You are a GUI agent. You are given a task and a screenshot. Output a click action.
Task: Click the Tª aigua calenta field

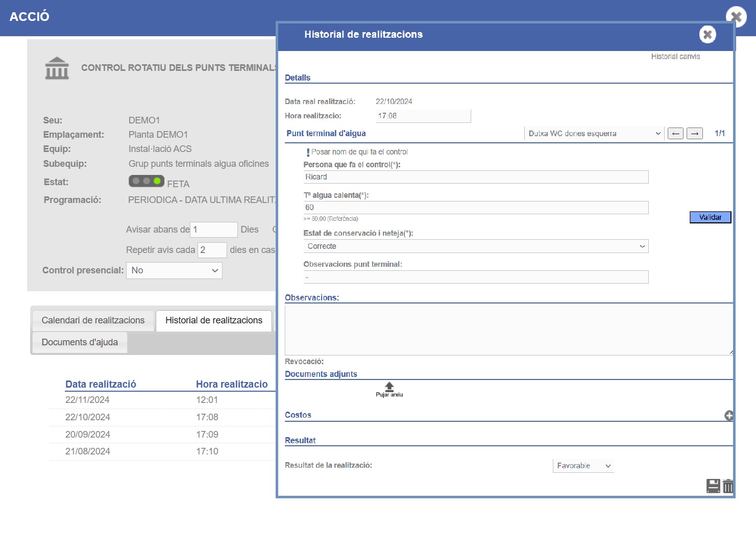[x=476, y=208]
